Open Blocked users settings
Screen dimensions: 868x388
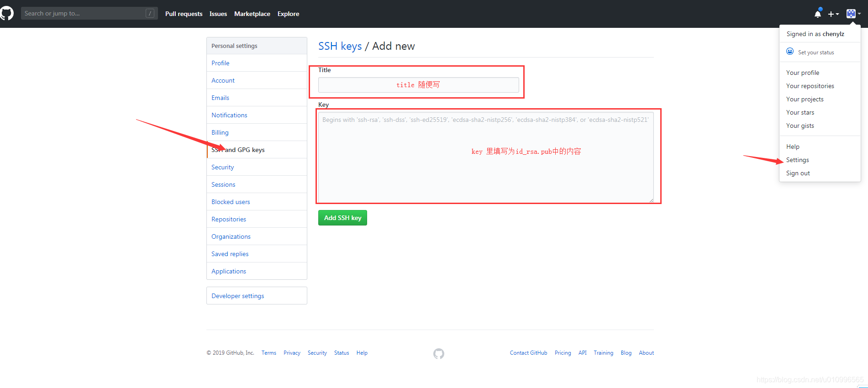pyautogui.click(x=257, y=202)
